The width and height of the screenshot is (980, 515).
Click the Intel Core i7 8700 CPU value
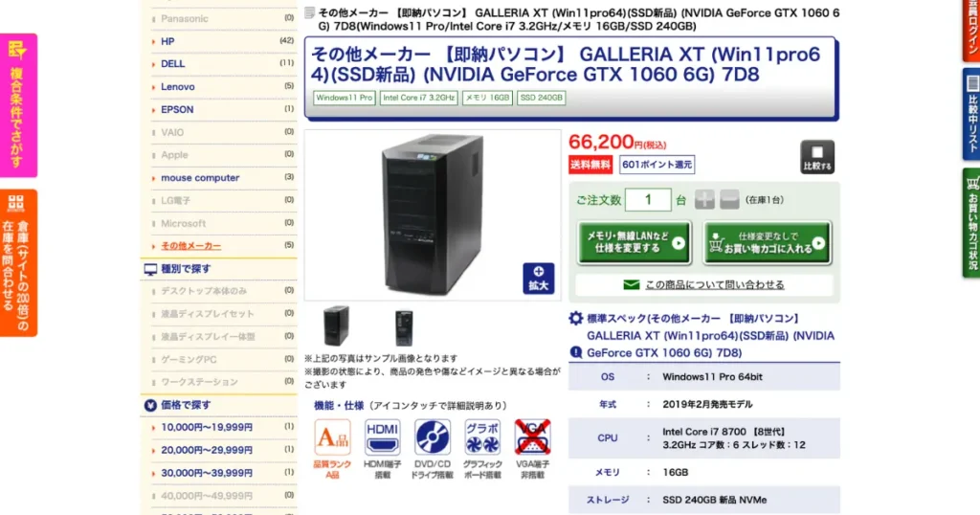(734, 438)
